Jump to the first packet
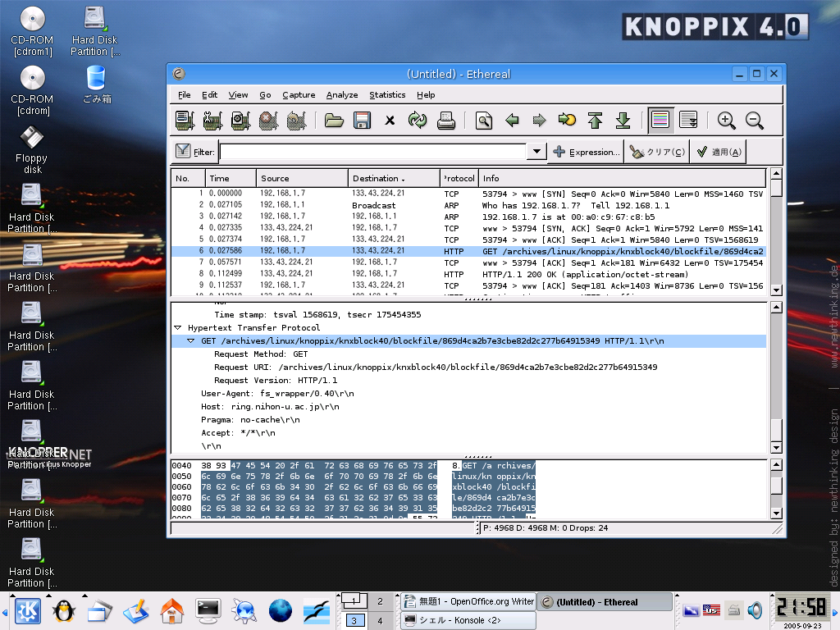This screenshot has height=630, width=840. point(596,120)
